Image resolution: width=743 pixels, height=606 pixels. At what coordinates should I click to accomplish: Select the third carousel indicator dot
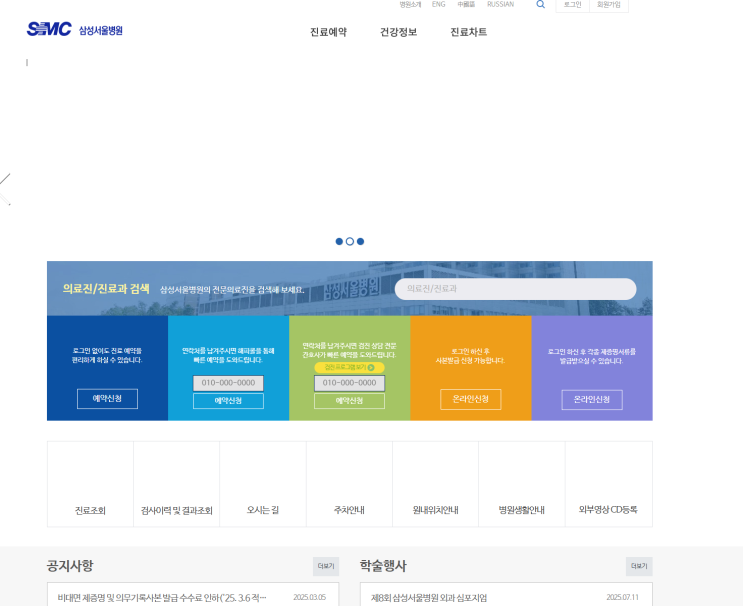361,242
